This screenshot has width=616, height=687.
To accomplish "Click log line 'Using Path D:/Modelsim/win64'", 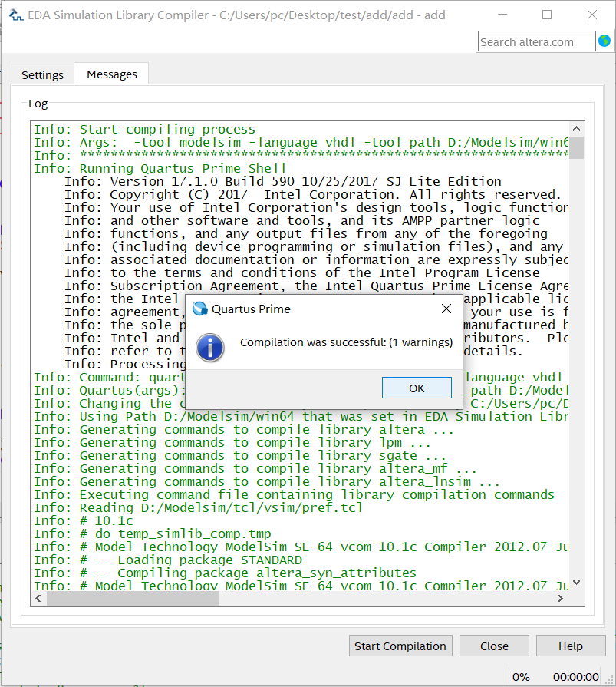I will 301,416.
